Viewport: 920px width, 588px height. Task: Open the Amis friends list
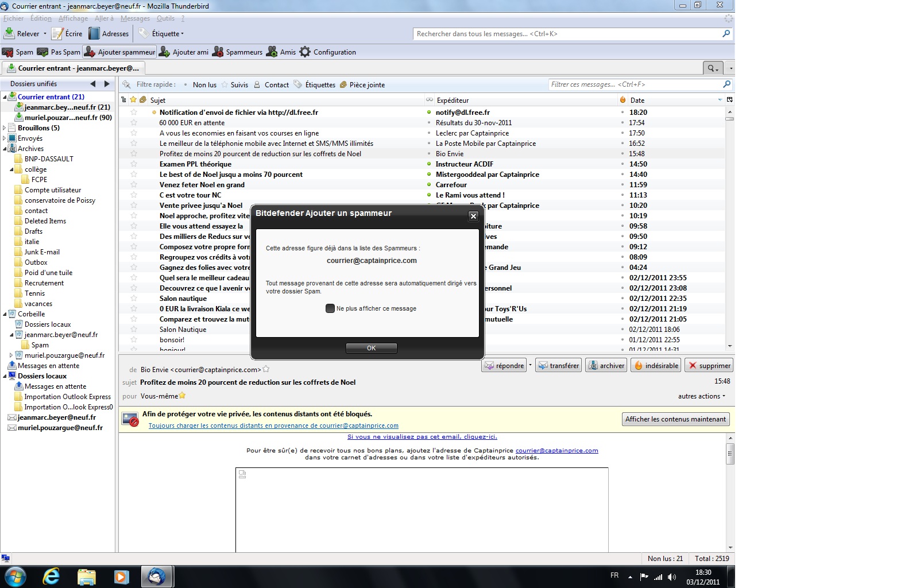pyautogui.click(x=281, y=52)
